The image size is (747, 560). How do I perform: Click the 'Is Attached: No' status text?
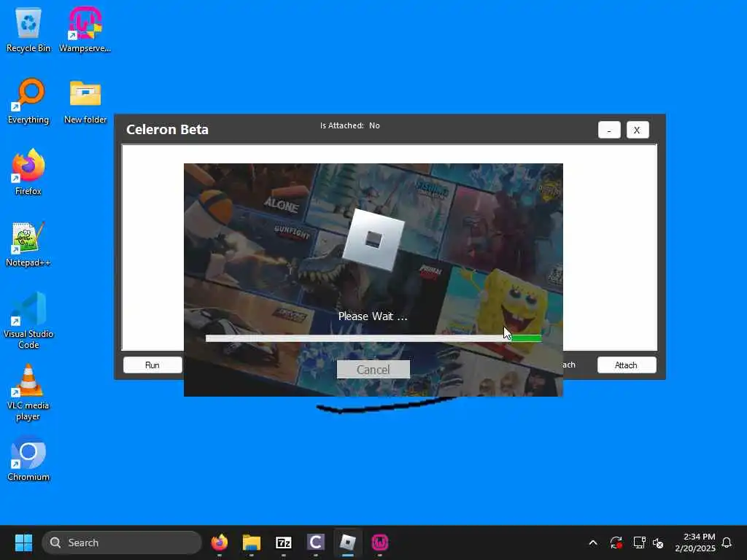coord(349,125)
